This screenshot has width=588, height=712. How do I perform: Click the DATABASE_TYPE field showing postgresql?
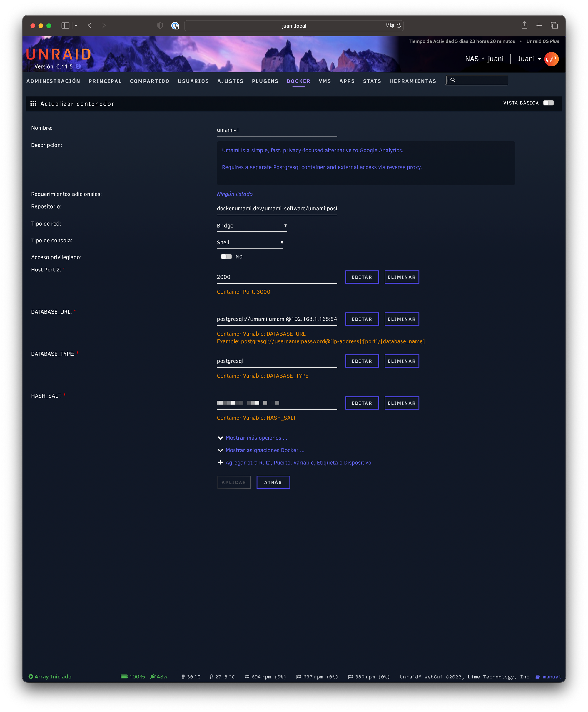[277, 361]
